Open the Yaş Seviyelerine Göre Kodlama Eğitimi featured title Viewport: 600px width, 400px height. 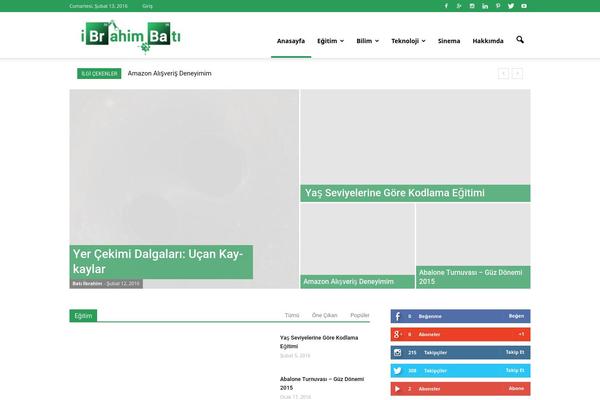(x=395, y=193)
